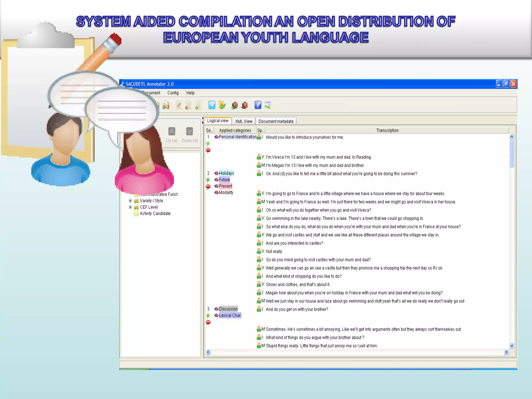The image size is (532, 399).
Task: Click the edit document pencil icon
Action: tap(179, 105)
